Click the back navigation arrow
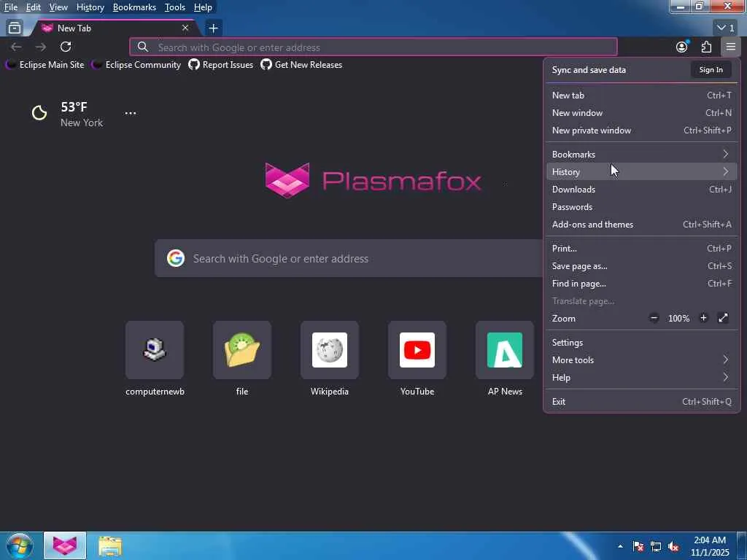 tap(16, 47)
